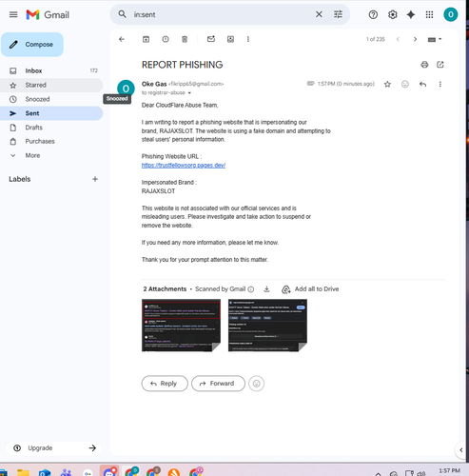Screen dimensions: 469x476
Task: Click the sender name Oke Gas
Action: [154, 84]
